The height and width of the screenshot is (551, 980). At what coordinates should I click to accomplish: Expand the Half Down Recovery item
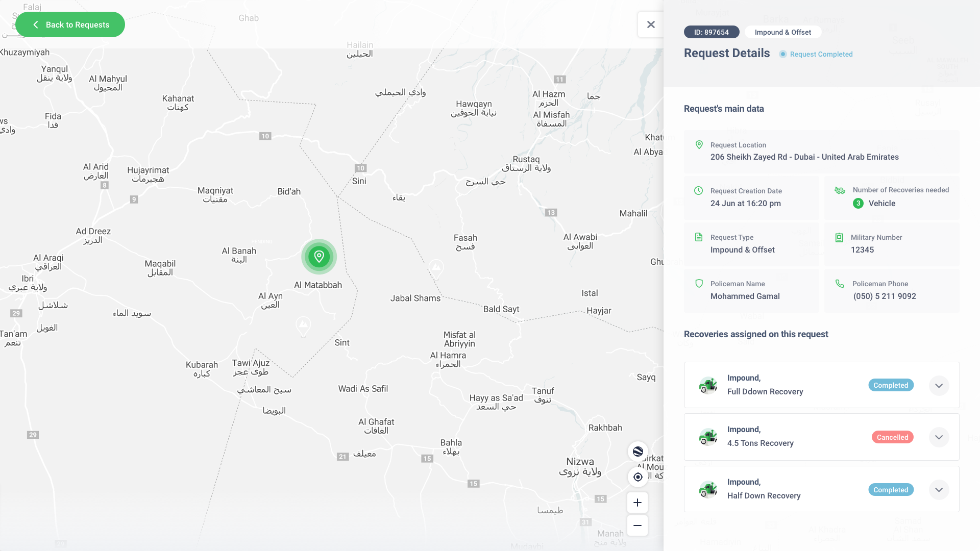[x=939, y=490]
